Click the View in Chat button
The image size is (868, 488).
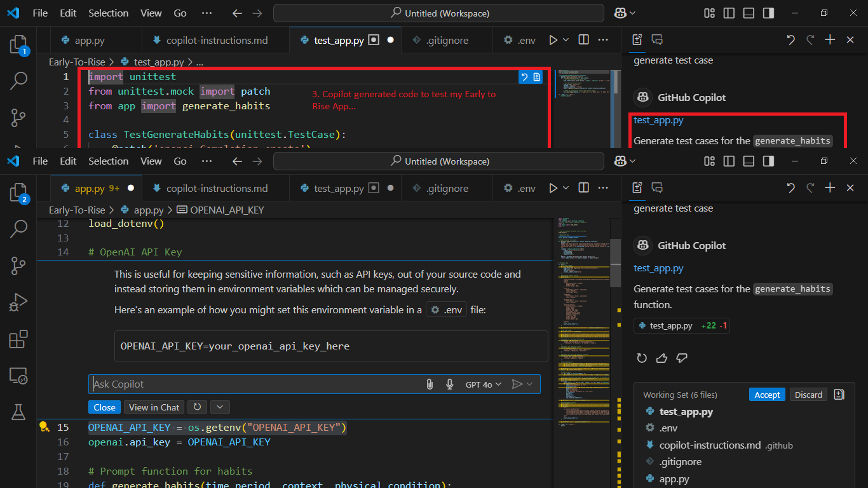pyautogui.click(x=154, y=407)
